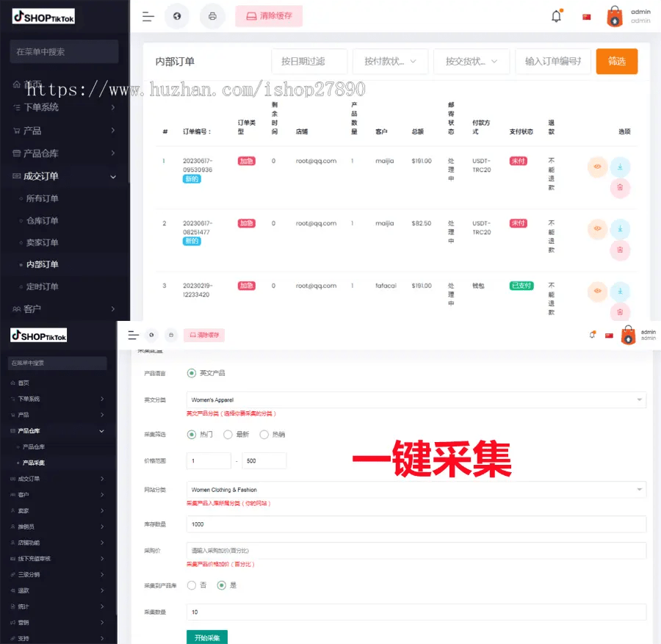The image size is (661, 644).
Task: Select the 最新 filter radio button
Action: point(228,434)
